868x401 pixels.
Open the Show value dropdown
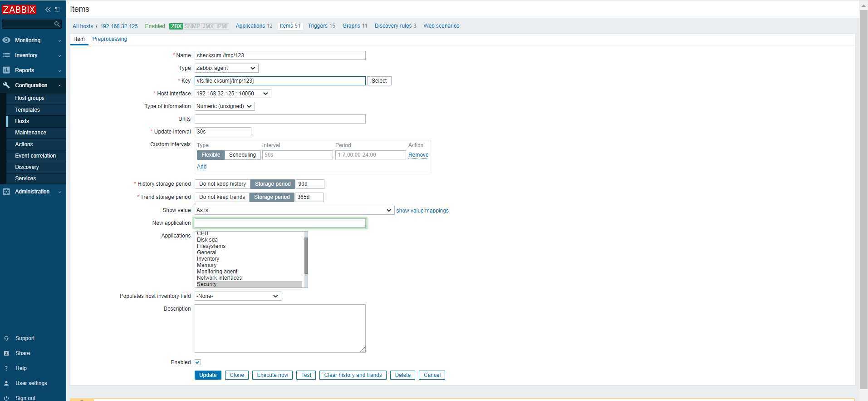[x=294, y=210]
